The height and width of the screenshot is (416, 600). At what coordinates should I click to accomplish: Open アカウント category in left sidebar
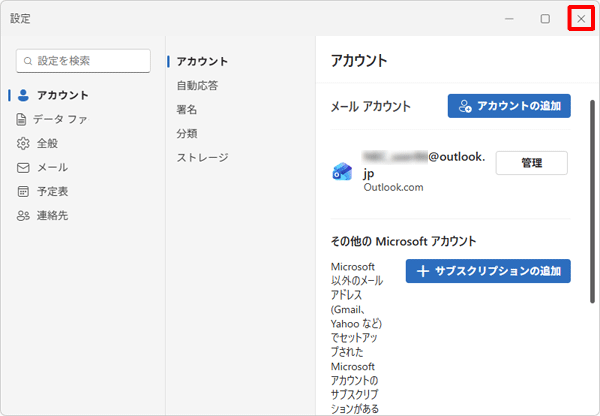[x=53, y=95]
